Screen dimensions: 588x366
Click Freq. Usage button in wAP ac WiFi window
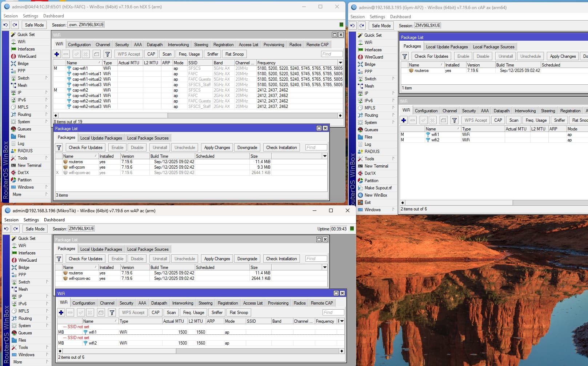[x=193, y=313]
